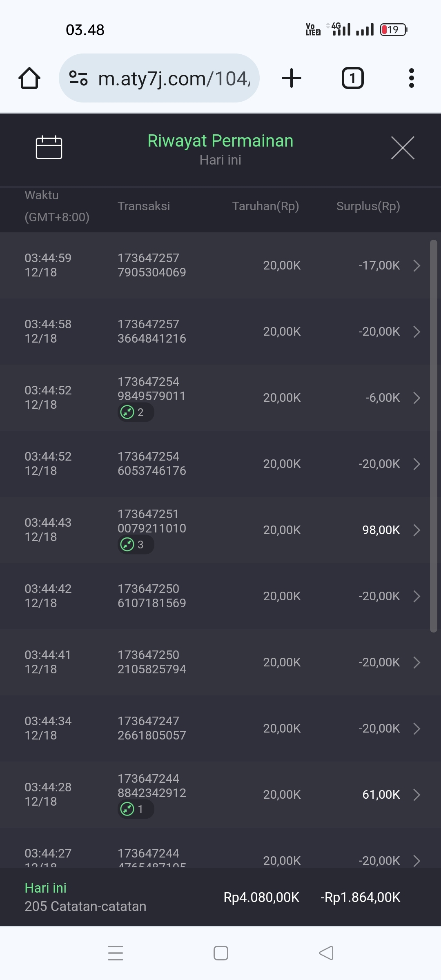Open the browser three-dot menu
The height and width of the screenshot is (980, 441).
pyautogui.click(x=411, y=78)
